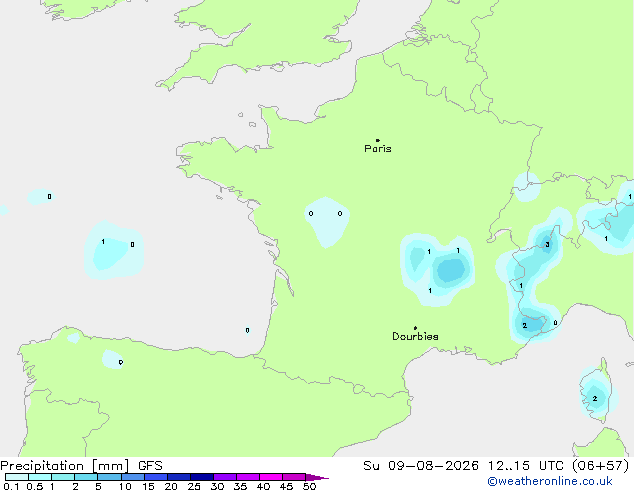The image size is (634, 490).
Task: Select the 'Precipitation [mm] GFS' title text
Action: [x=81, y=466]
